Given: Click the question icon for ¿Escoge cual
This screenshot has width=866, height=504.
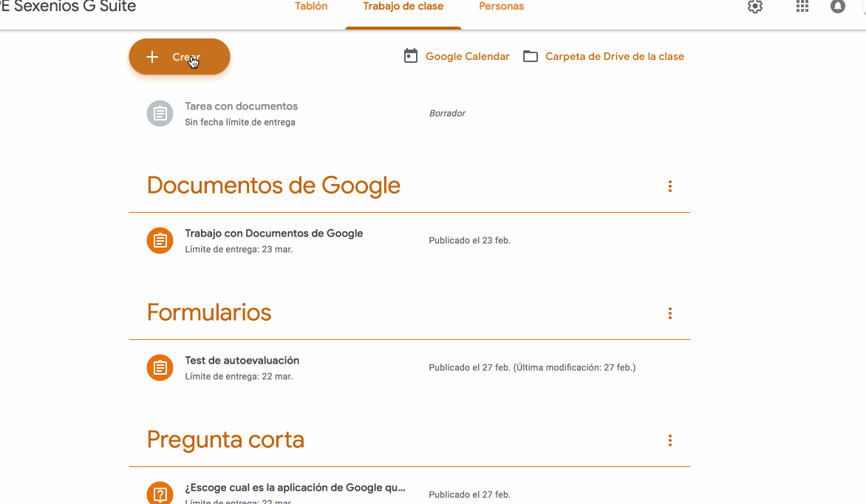Looking at the screenshot, I should [x=160, y=493].
